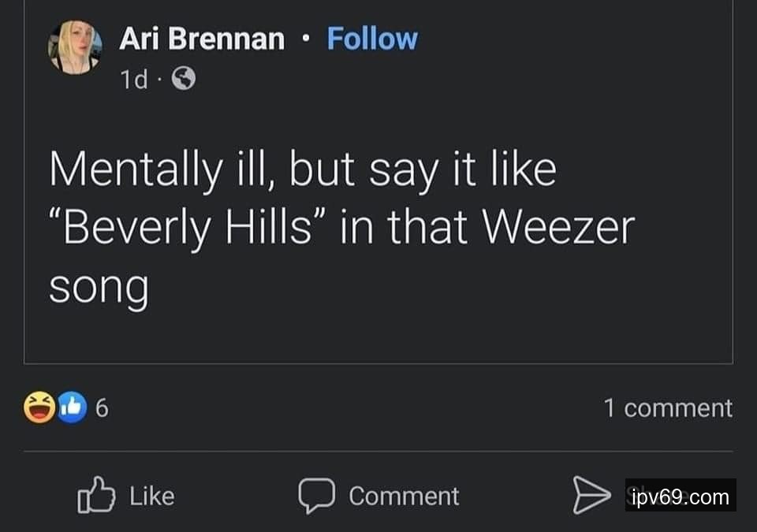Click the thumbs-up Like icon
This screenshot has width=757, height=532.
[93, 496]
